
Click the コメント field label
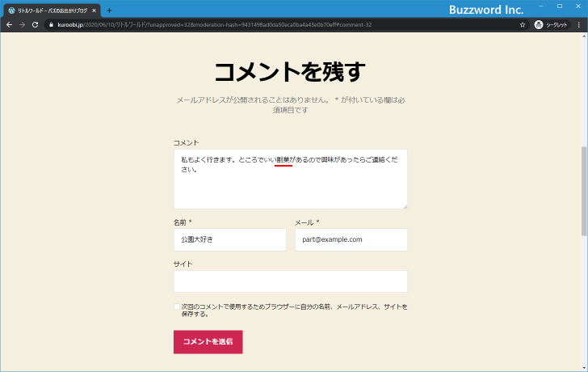tap(186, 143)
